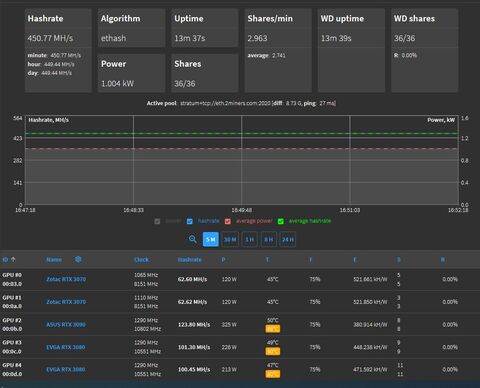Image resolution: width=480 pixels, height=388 pixels.
Task: Click the 213 W power cell
Action: pyautogui.click(x=229, y=370)
